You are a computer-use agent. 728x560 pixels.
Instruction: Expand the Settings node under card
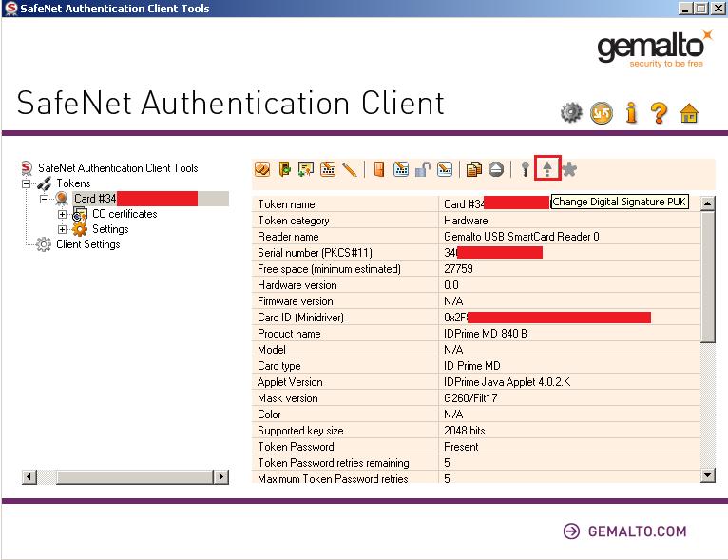tap(62, 229)
